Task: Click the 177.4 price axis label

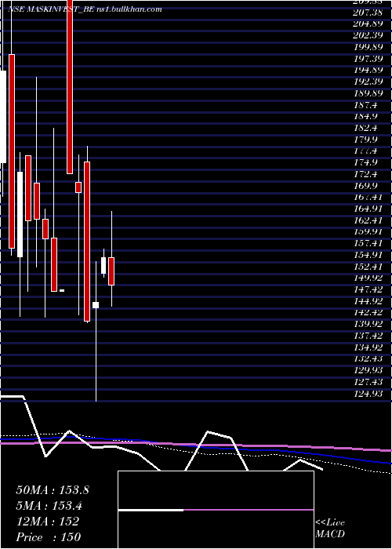Action: click(366, 151)
